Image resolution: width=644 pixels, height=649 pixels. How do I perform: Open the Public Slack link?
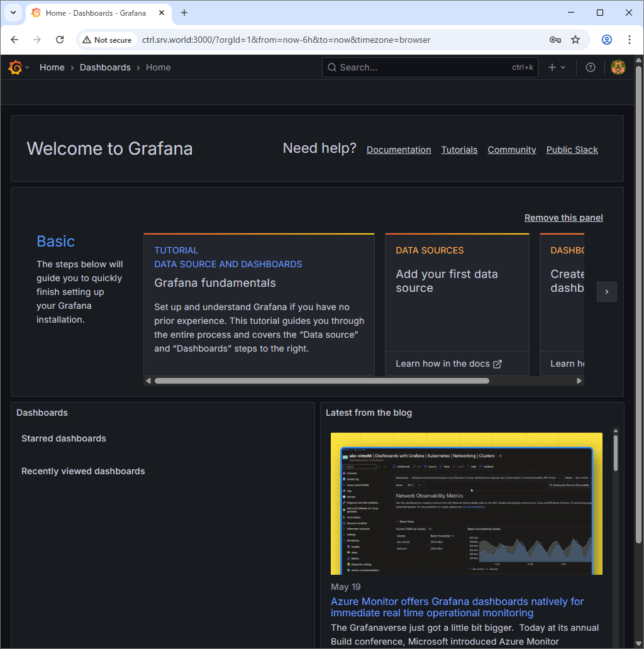pyautogui.click(x=572, y=150)
